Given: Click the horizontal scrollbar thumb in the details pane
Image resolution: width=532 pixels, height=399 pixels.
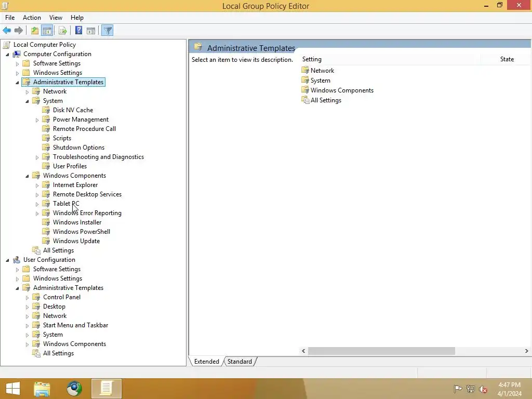Looking at the screenshot, I should click(381, 351).
